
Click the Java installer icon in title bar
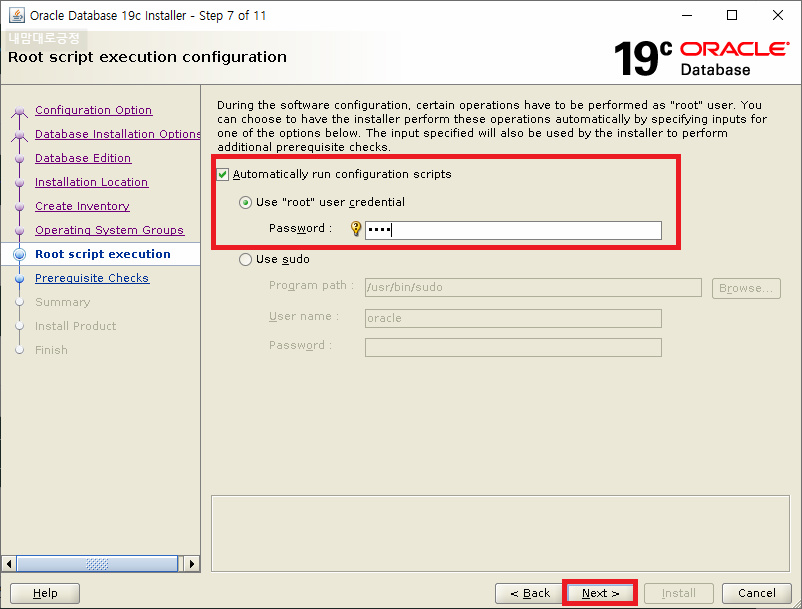[16, 15]
